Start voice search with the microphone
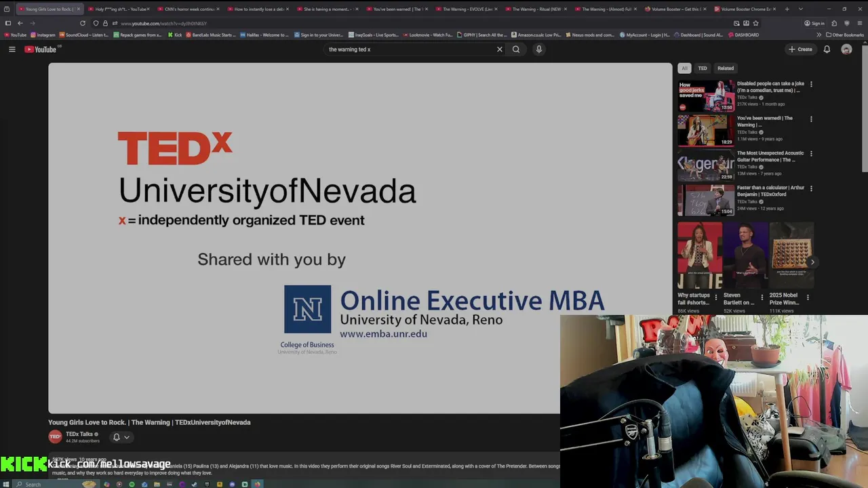 539,49
